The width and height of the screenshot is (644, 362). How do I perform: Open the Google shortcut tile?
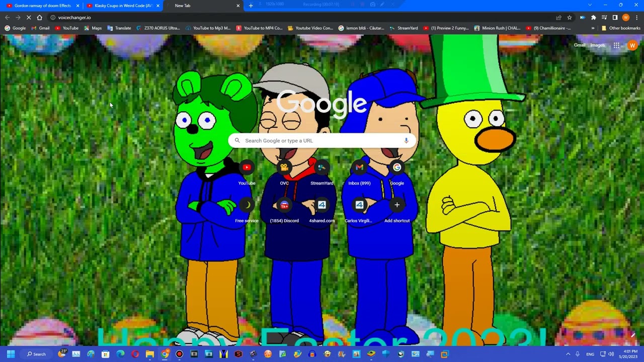397,173
